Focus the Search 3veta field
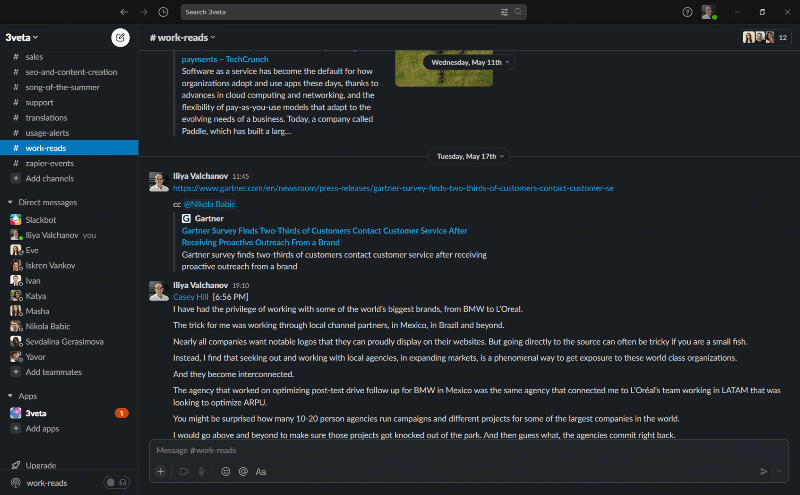The height and width of the screenshot is (495, 800). [354, 12]
